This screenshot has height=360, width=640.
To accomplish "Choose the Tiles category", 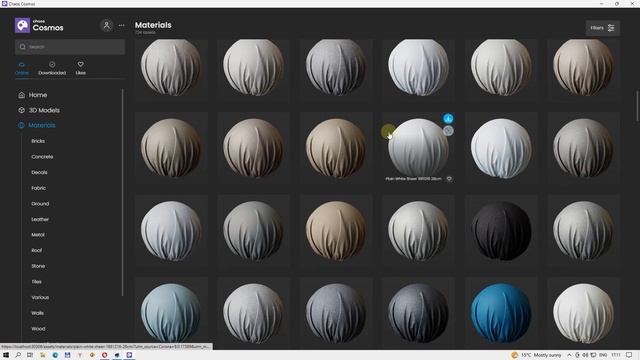I will 36,282.
